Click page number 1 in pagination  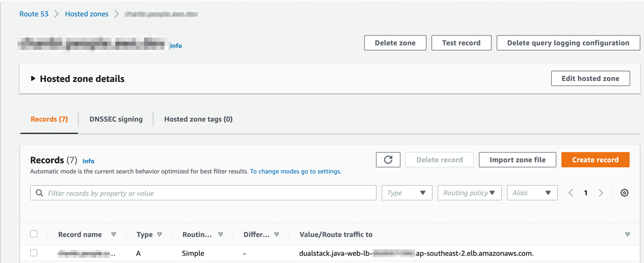click(585, 193)
